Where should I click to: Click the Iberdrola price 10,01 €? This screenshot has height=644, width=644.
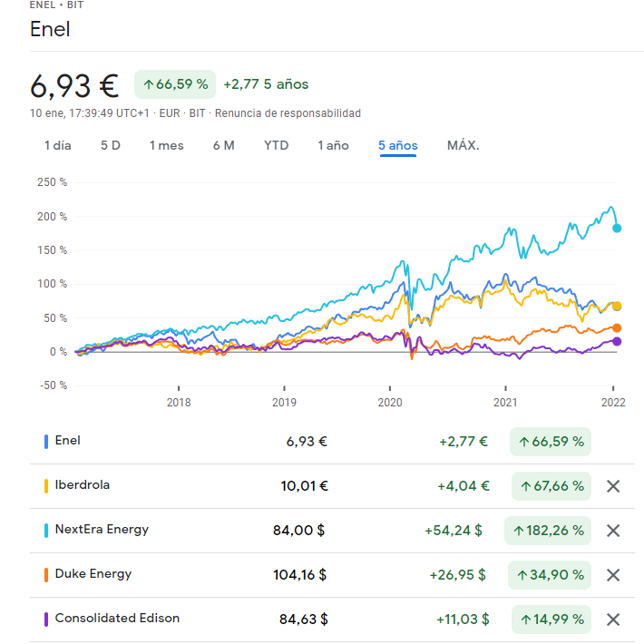click(x=305, y=486)
